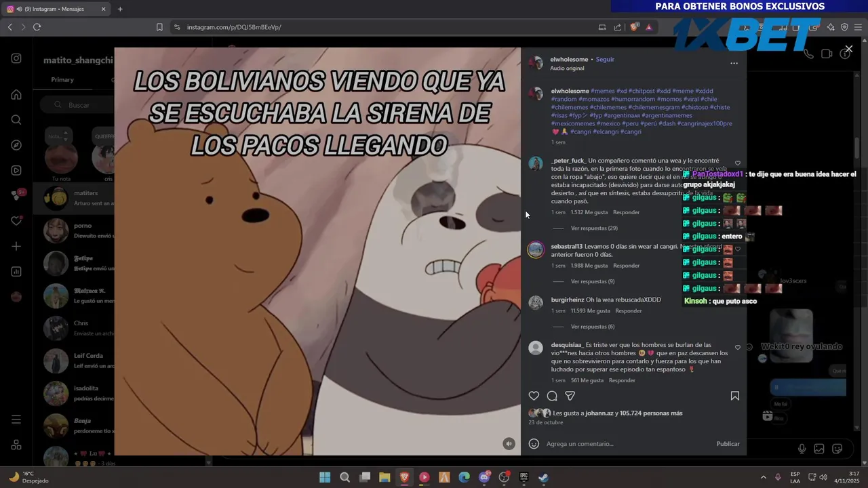Share the post with the send icon

tap(570, 396)
